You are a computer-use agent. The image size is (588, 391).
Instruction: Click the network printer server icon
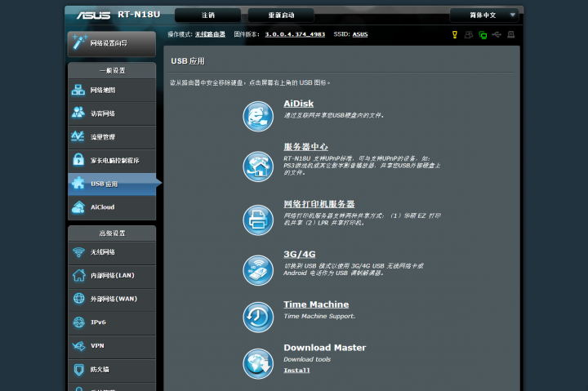(x=258, y=220)
